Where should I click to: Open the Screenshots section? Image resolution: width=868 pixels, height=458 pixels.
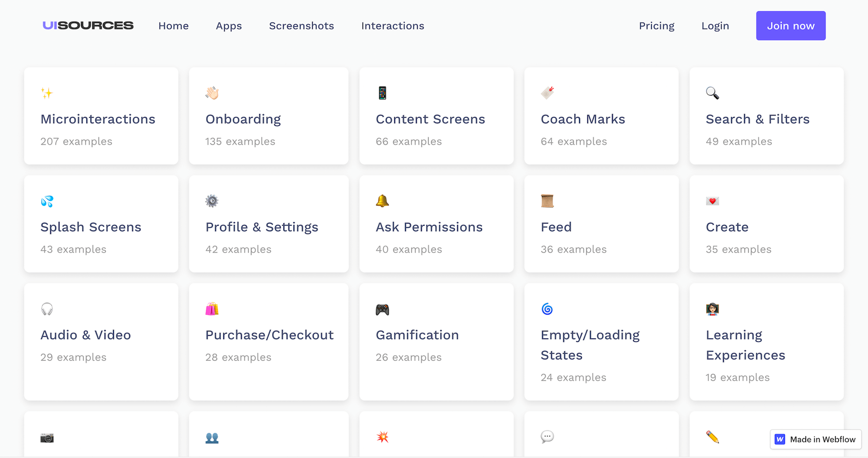(x=301, y=26)
